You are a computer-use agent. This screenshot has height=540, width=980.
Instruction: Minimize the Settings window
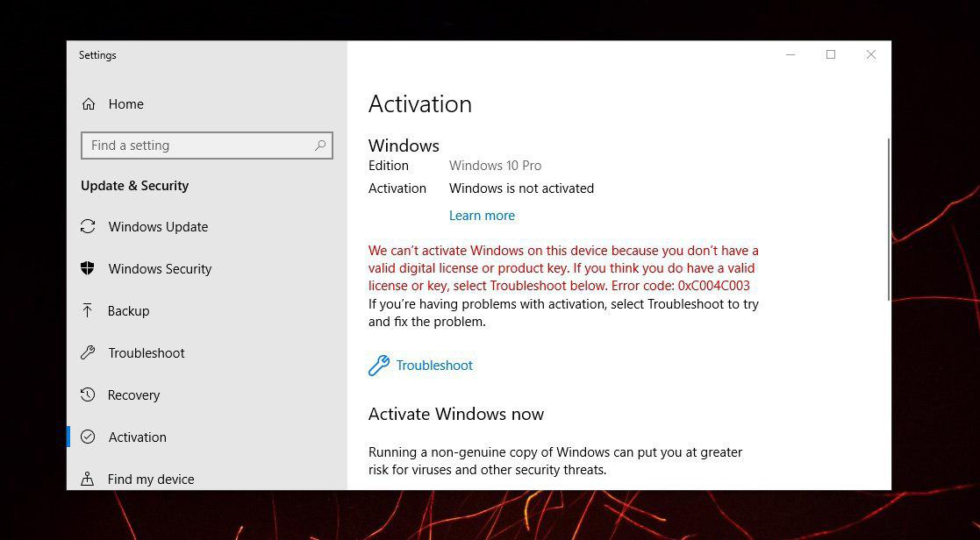tap(790, 55)
